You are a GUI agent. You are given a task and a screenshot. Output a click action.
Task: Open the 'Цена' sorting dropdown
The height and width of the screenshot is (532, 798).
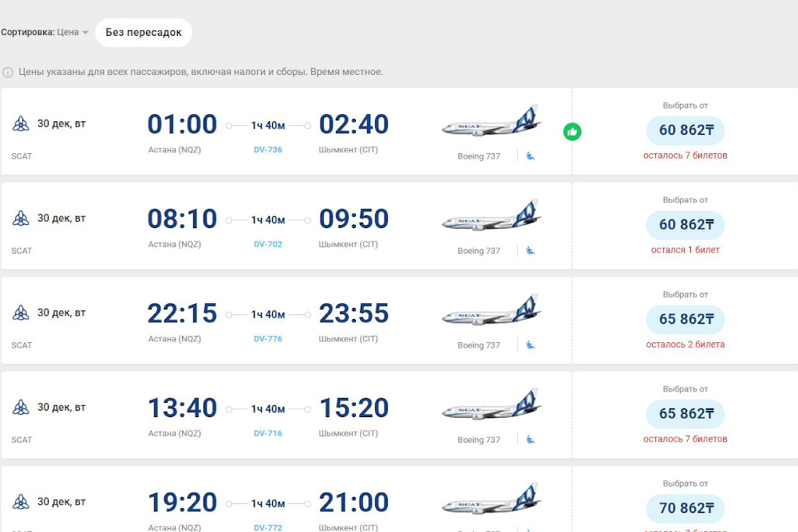73,33
